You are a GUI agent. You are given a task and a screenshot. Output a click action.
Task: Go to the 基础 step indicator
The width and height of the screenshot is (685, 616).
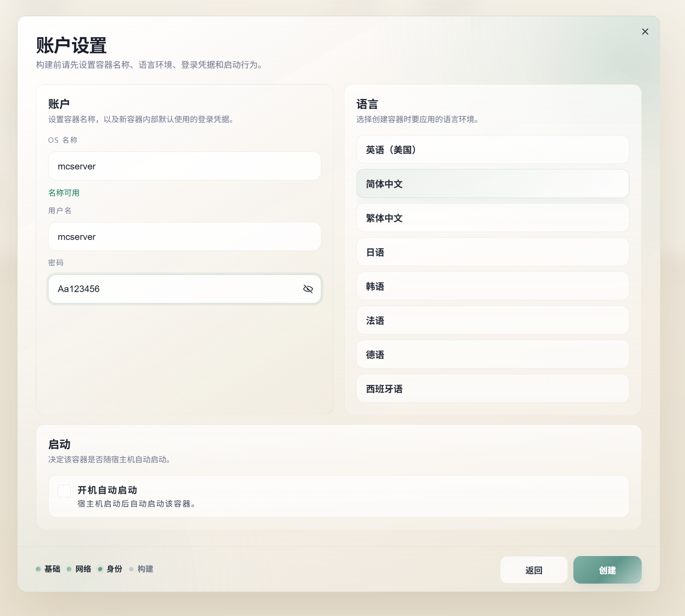[48, 569]
